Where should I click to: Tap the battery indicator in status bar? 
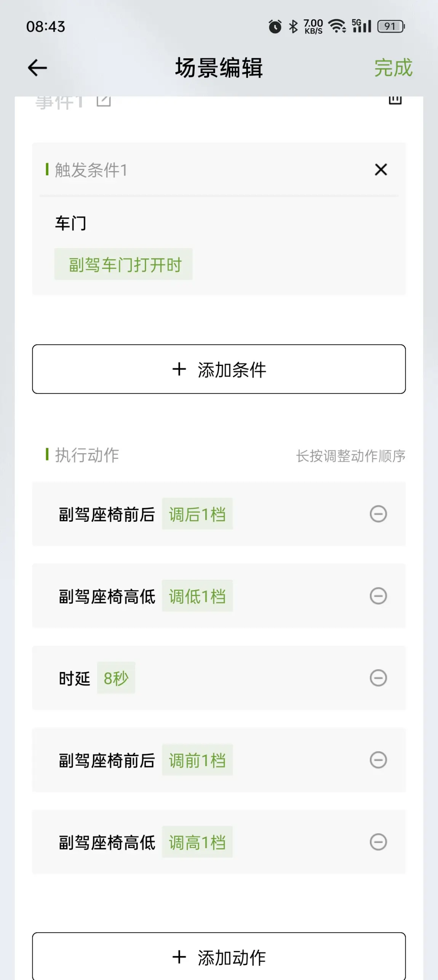391,26
